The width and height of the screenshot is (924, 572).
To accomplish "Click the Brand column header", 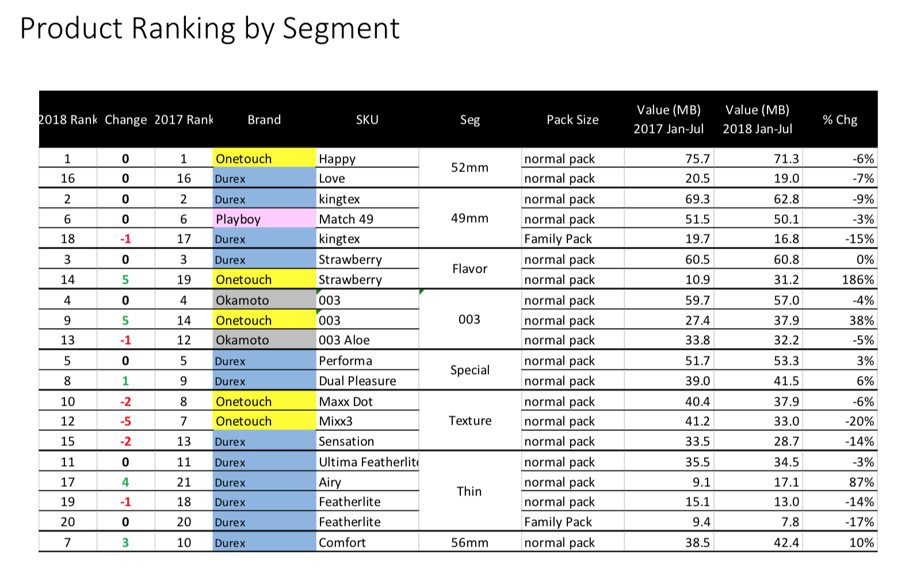I will pyautogui.click(x=264, y=120).
